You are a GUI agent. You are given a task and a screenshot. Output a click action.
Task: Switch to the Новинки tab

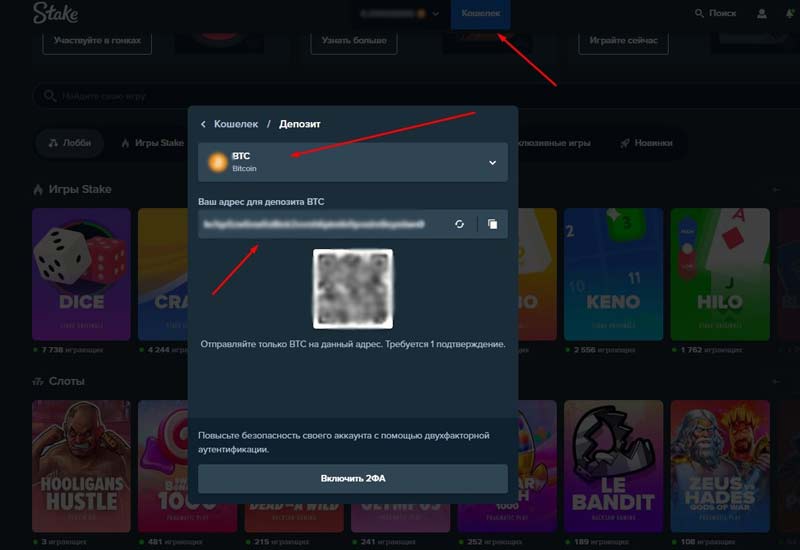click(x=645, y=143)
